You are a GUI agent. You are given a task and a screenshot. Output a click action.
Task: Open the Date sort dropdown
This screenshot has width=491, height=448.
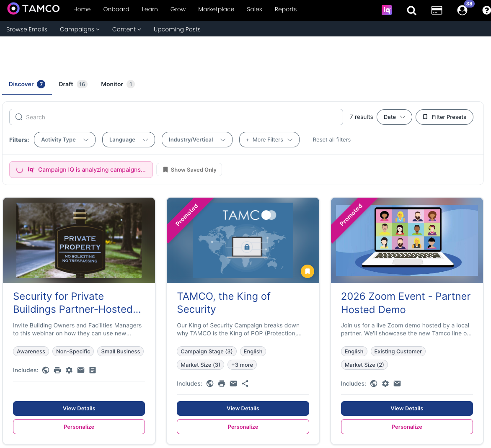394,117
